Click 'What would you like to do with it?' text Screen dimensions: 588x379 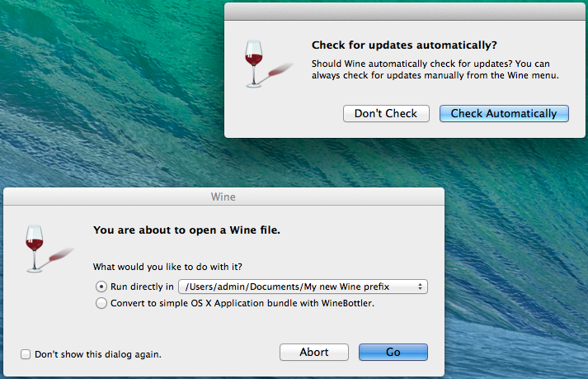(167, 267)
